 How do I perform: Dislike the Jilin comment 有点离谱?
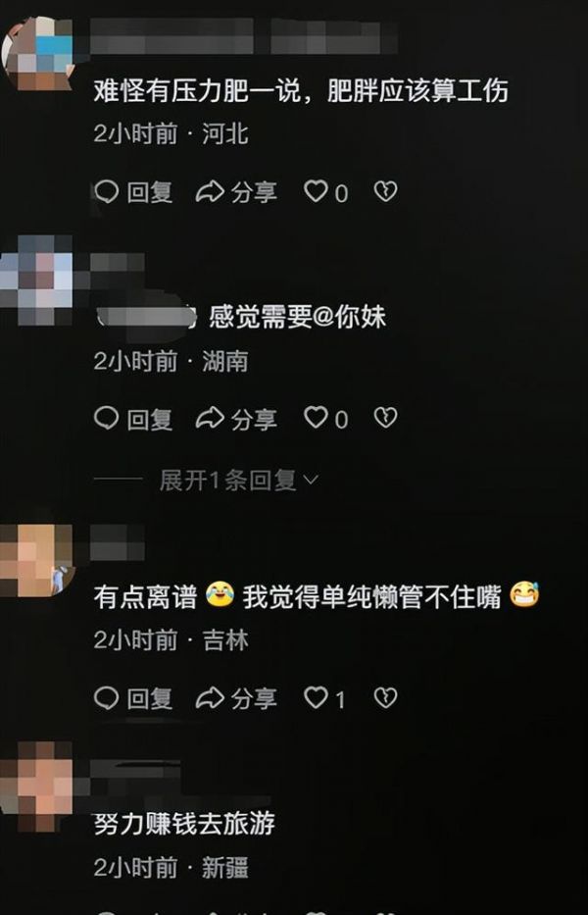tap(385, 697)
